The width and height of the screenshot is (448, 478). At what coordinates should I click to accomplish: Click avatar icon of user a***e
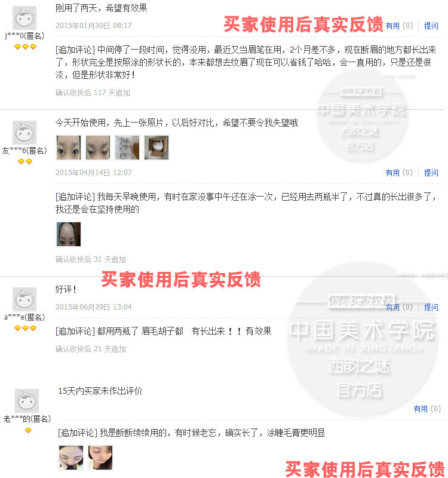(24, 299)
